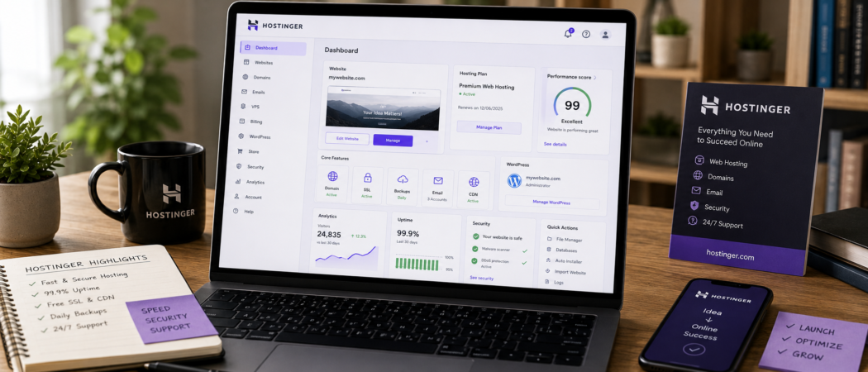Image resolution: width=868 pixels, height=372 pixels.
Task: Click the Edit Website button
Action: 347,139
